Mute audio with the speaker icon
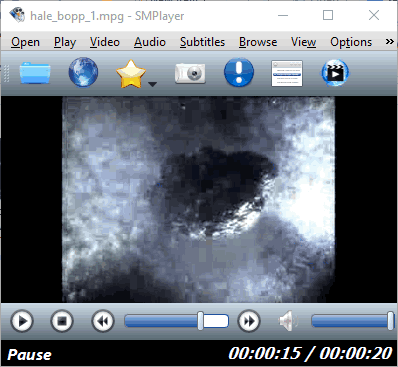Screen dimensions: 398x367 click(288, 321)
